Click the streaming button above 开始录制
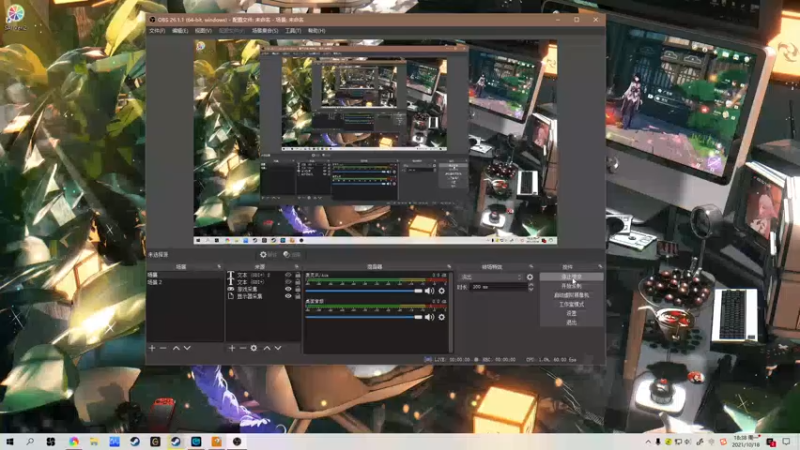This screenshot has width=800, height=450. click(x=571, y=277)
